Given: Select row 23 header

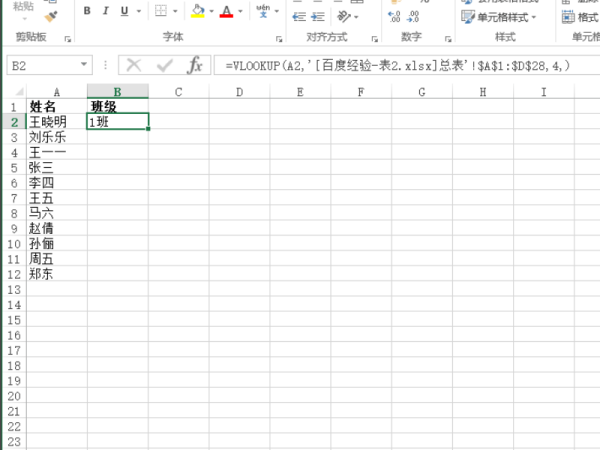Looking at the screenshot, I should (14, 442).
